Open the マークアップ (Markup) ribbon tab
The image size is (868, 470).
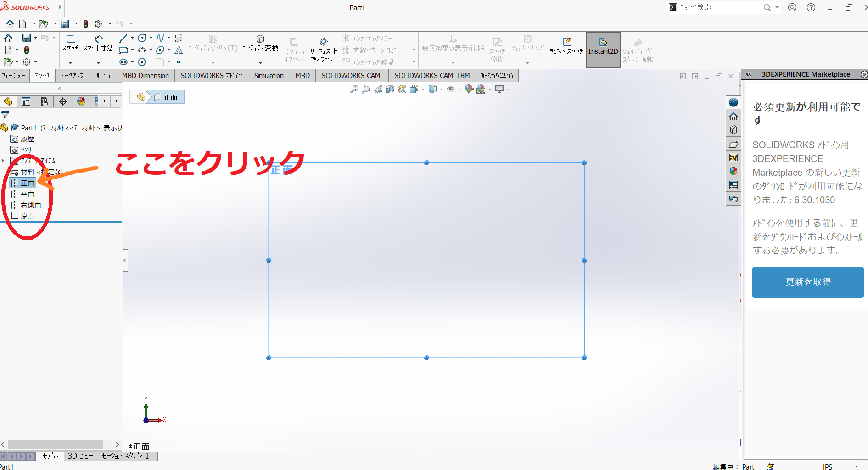(73, 76)
